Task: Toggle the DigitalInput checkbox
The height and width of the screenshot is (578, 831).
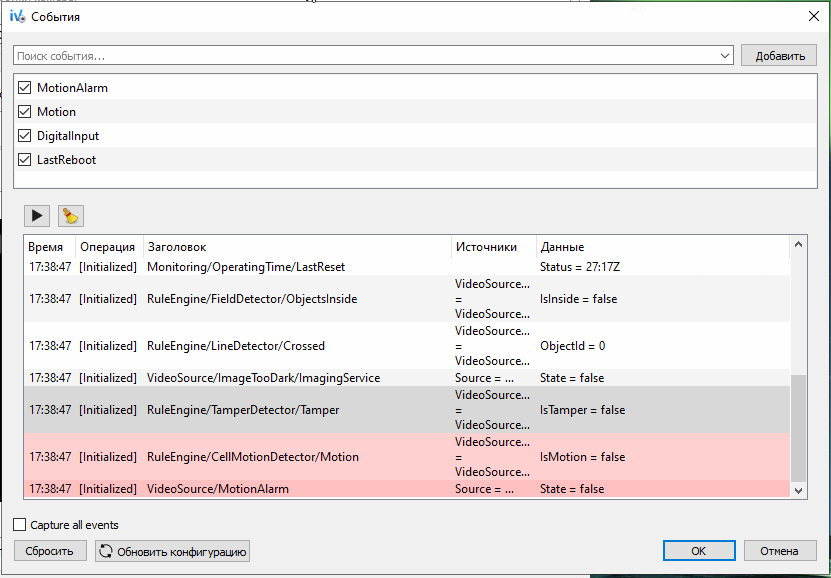Action: click(x=24, y=136)
